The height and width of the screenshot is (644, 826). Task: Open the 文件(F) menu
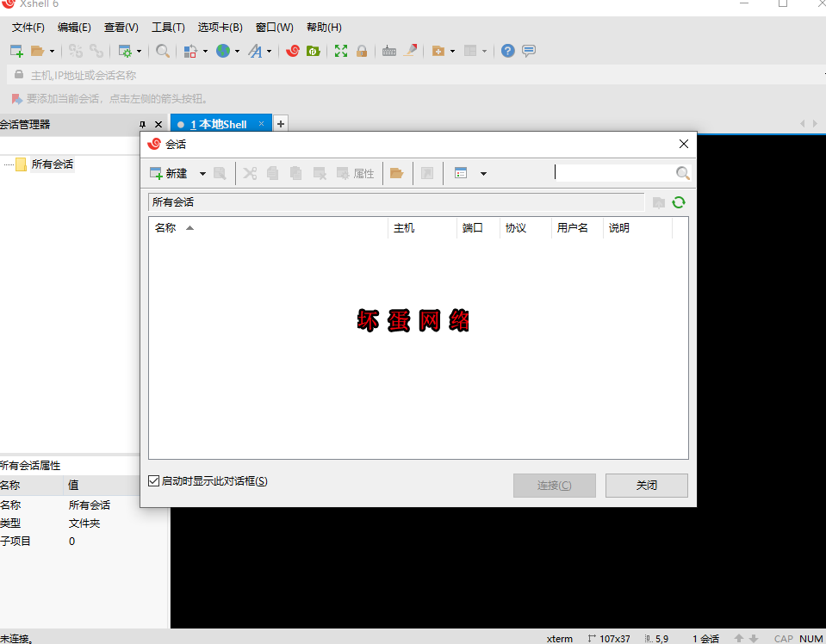coord(28,28)
